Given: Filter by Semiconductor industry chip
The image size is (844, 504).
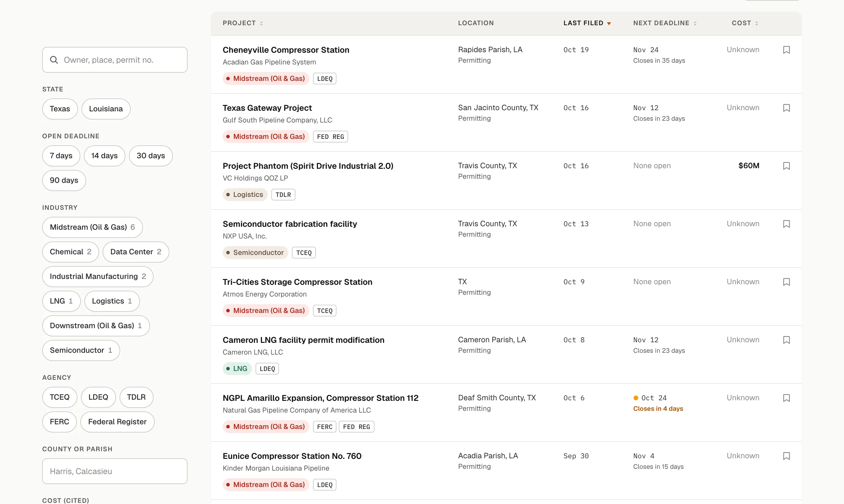Looking at the screenshot, I should tap(81, 350).
